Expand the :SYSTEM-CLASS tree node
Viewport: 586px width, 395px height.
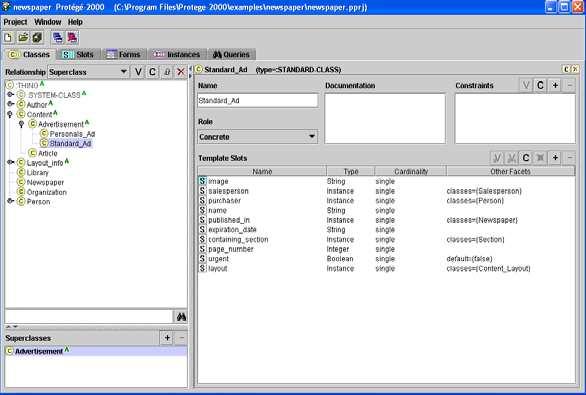click(x=10, y=95)
